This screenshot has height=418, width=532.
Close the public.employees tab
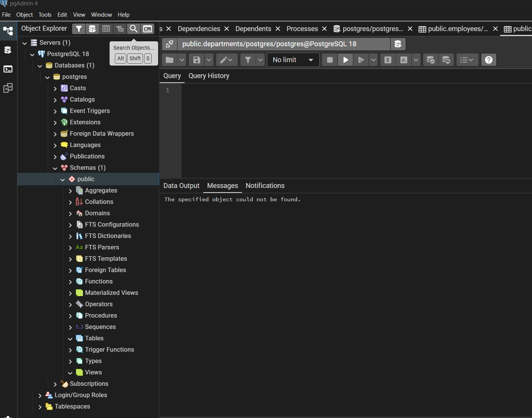495,29
